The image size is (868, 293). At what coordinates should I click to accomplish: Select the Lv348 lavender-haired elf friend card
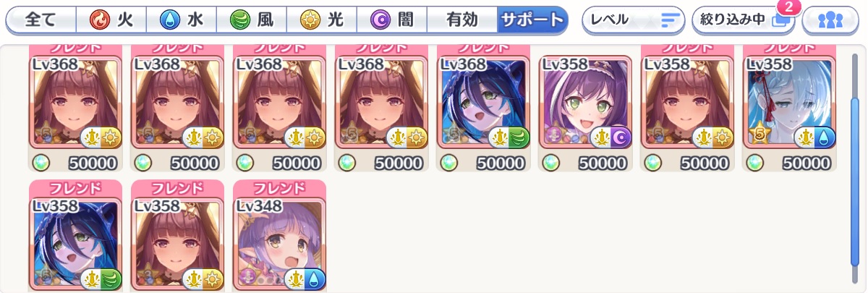[x=279, y=237]
